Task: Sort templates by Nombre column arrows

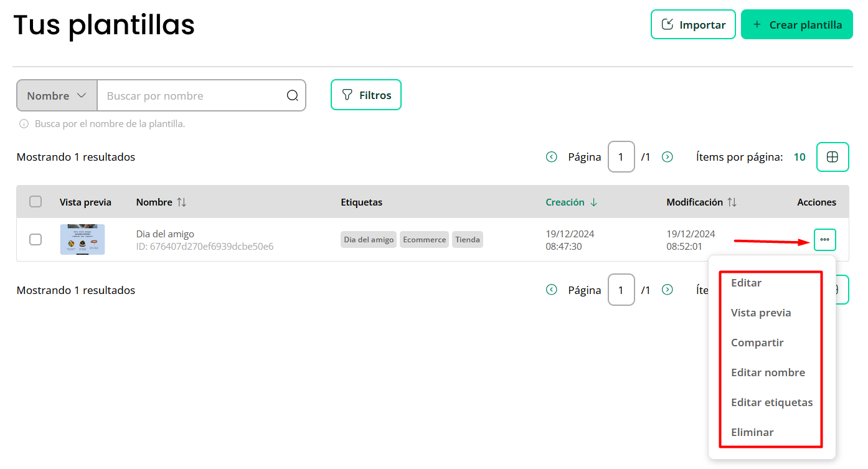Action: coord(181,202)
